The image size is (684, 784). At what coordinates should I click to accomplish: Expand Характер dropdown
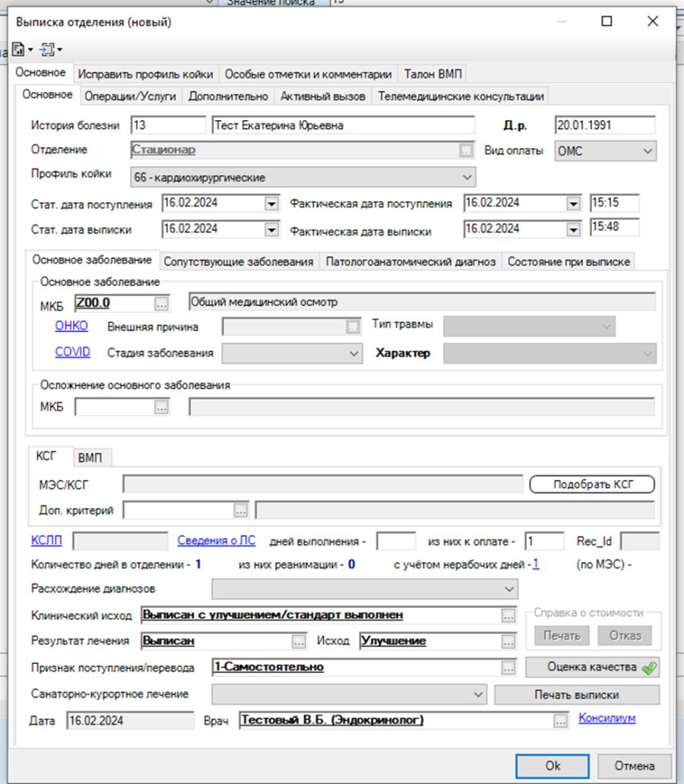[648, 353]
